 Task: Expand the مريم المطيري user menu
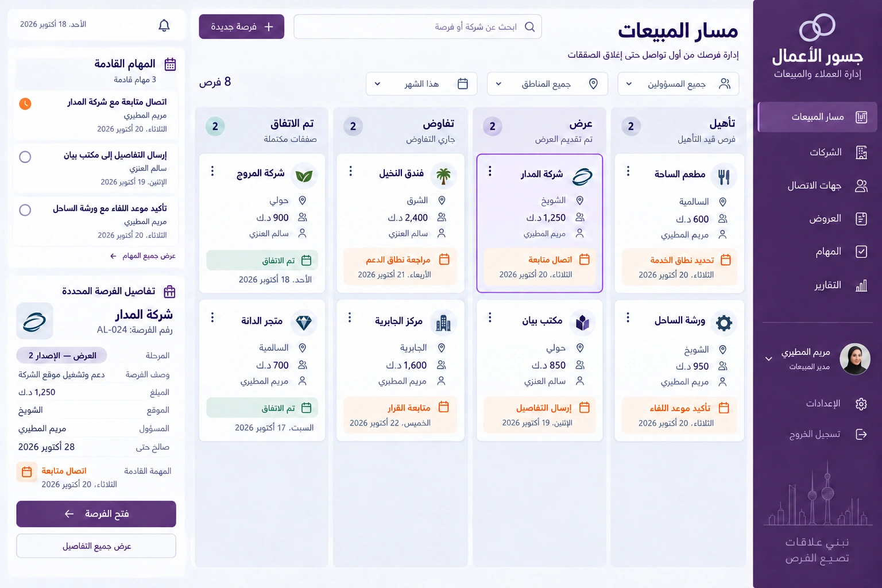coord(769,359)
